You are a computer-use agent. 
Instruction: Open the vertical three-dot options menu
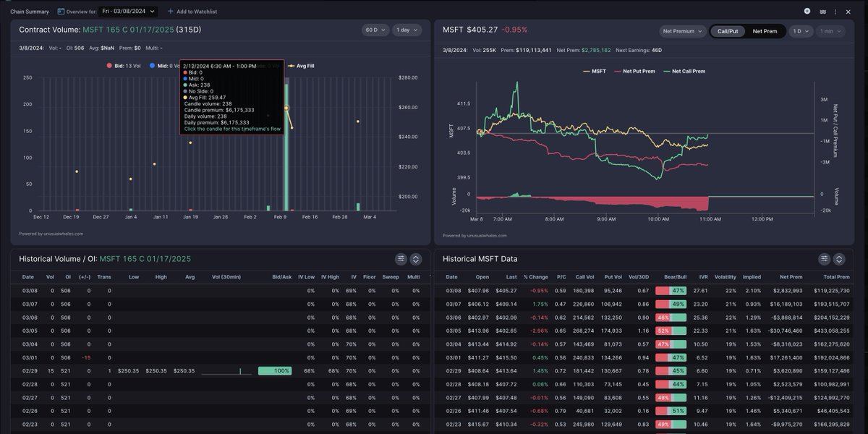coord(836,12)
